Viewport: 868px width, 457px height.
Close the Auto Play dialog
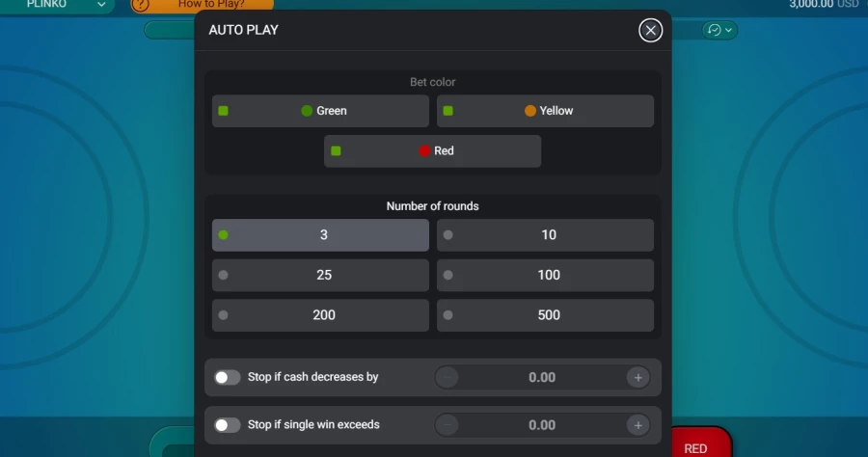click(650, 30)
